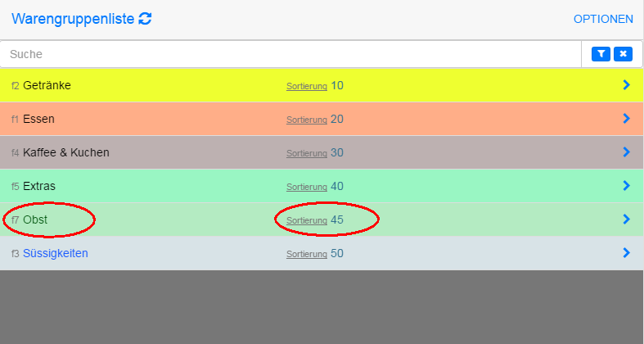Image resolution: width=644 pixels, height=344 pixels.
Task: Expand the Getränke row chevron
Action: tap(626, 84)
